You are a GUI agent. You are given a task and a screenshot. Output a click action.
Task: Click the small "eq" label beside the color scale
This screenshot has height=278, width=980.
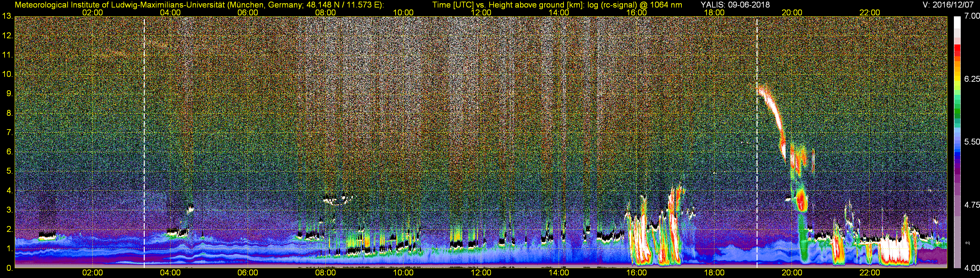point(968,243)
